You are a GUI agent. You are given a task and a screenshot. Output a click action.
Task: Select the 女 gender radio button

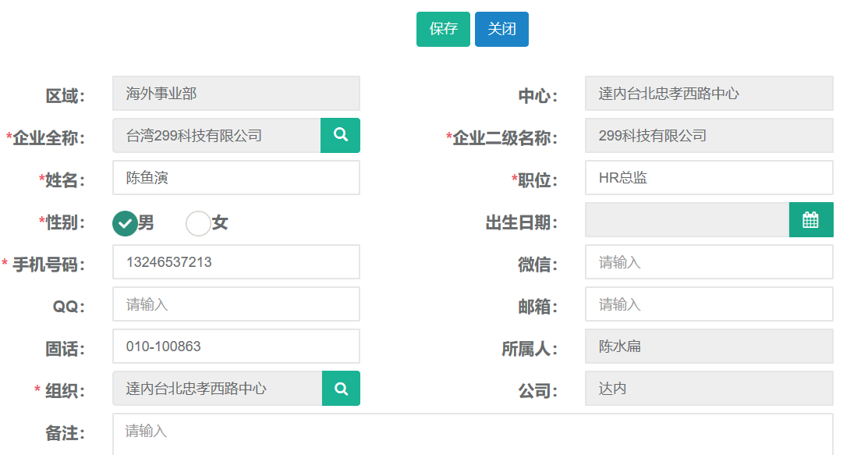198,223
